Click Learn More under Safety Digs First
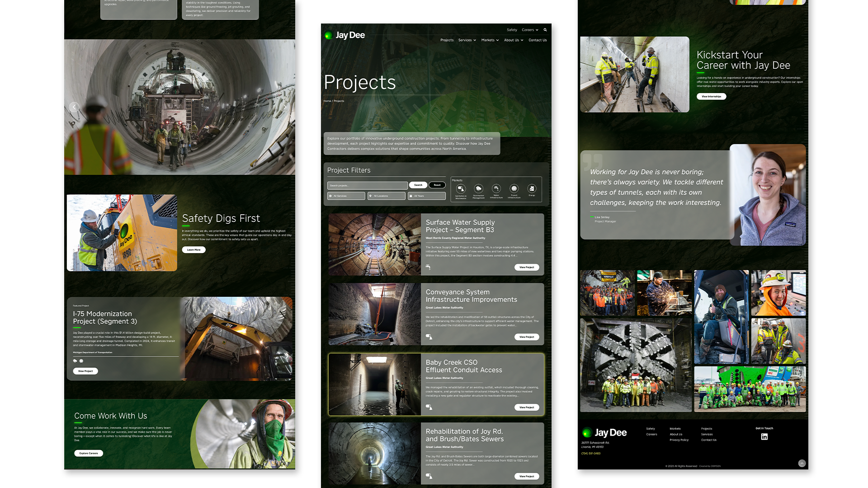The image size is (868, 488). 194,250
